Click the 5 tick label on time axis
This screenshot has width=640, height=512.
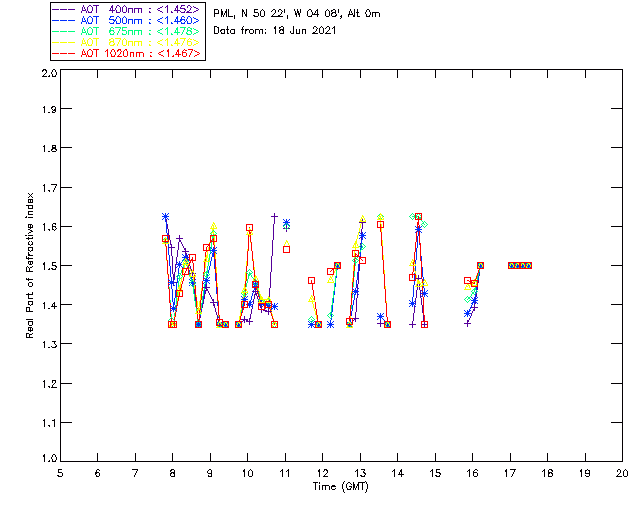coord(60,474)
